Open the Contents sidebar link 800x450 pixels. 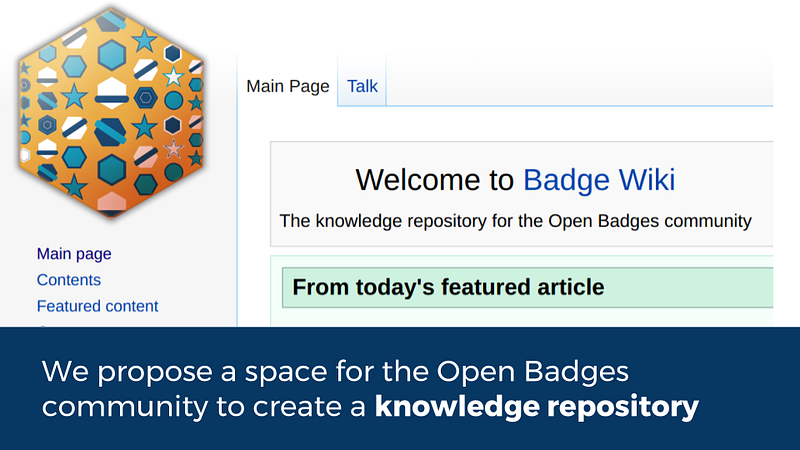point(69,280)
